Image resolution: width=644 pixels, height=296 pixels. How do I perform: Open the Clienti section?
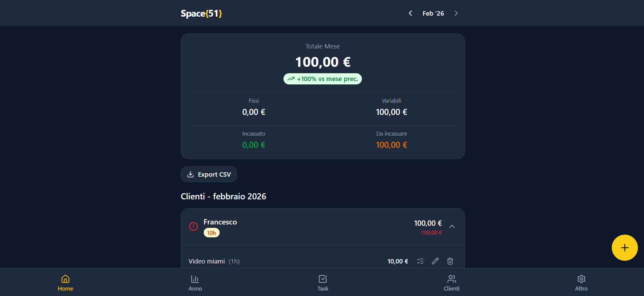451,282
